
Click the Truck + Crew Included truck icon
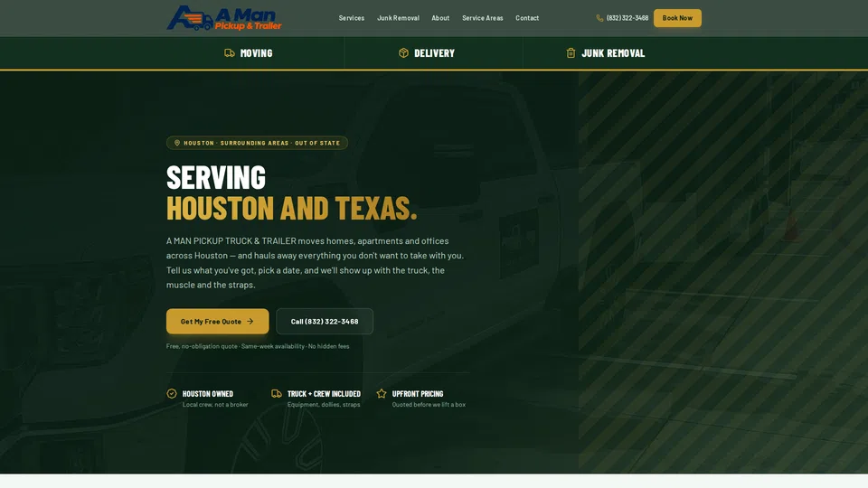pyautogui.click(x=277, y=393)
